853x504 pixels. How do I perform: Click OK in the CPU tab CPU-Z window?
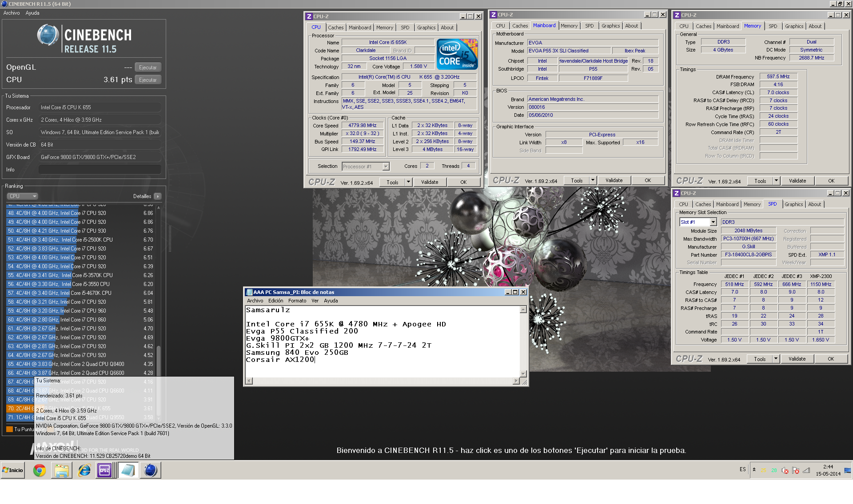[x=463, y=182]
